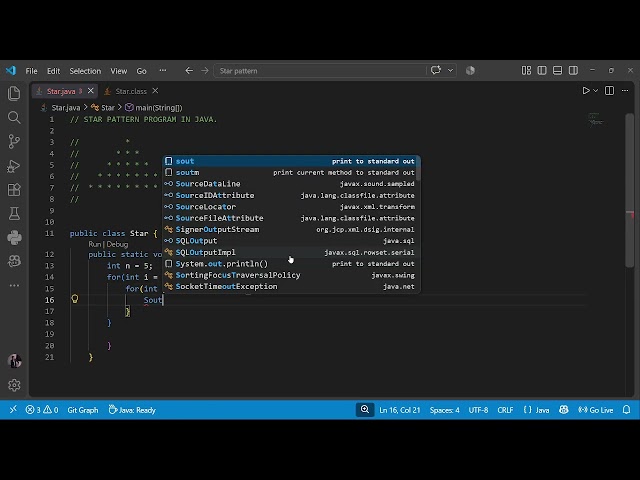Screen dimensions: 640x480
Task: Open the Copilot chat sidebar icon
Action: tap(14, 261)
